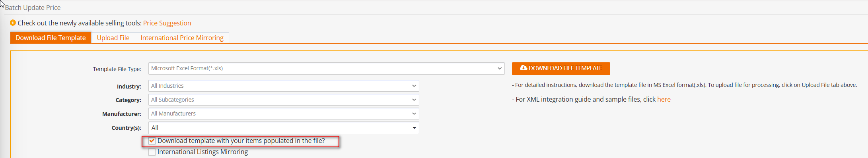Image resolution: width=868 pixels, height=158 pixels.
Task: Click the Category dropdown chevron
Action: click(x=414, y=100)
